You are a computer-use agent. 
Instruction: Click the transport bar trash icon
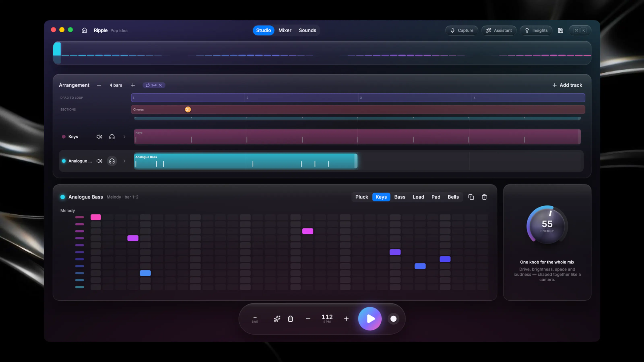[x=290, y=319]
